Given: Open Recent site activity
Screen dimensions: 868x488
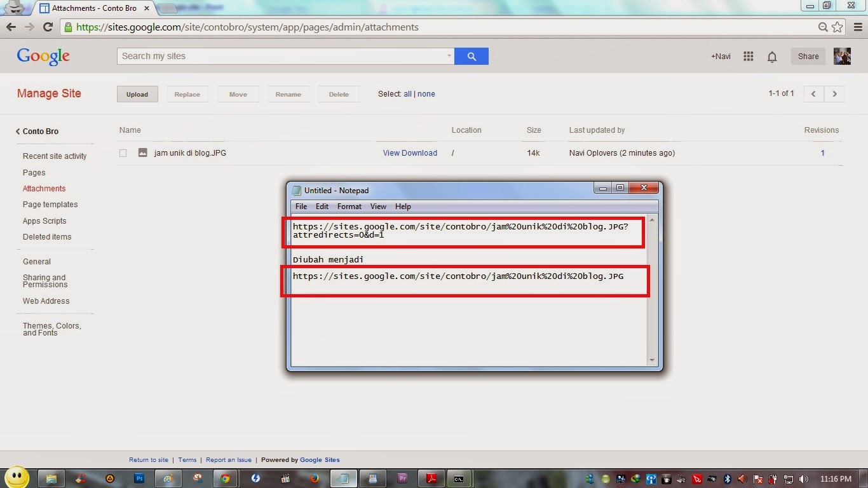Looking at the screenshot, I should click(x=55, y=156).
